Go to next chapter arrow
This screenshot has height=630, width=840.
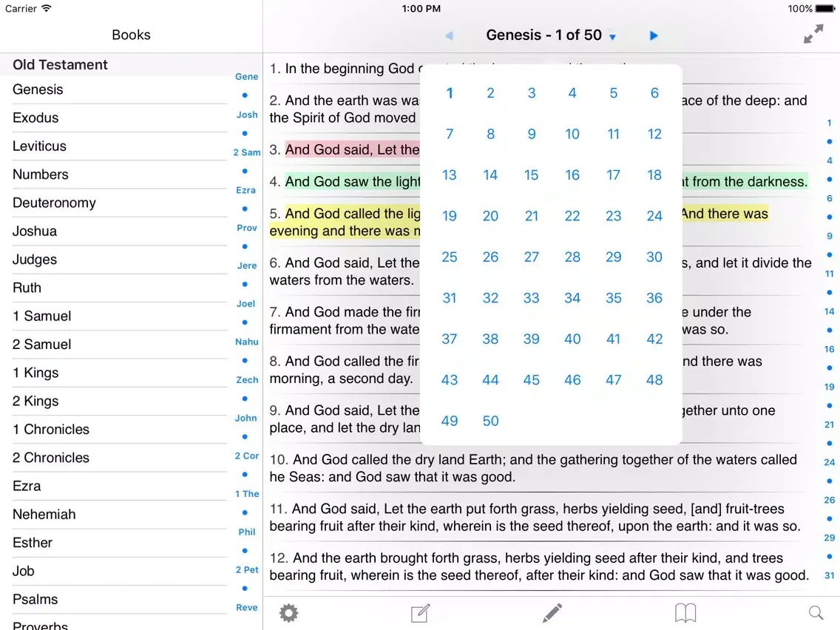click(x=653, y=35)
